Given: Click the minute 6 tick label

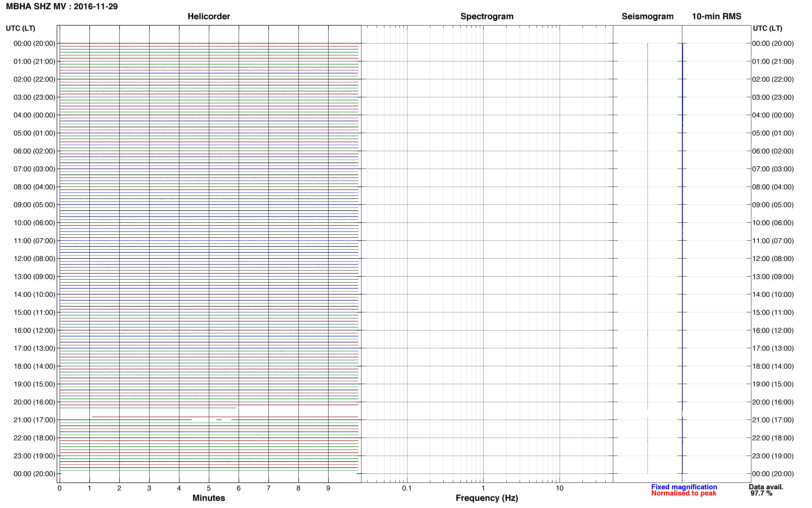Looking at the screenshot, I should pos(239,488).
